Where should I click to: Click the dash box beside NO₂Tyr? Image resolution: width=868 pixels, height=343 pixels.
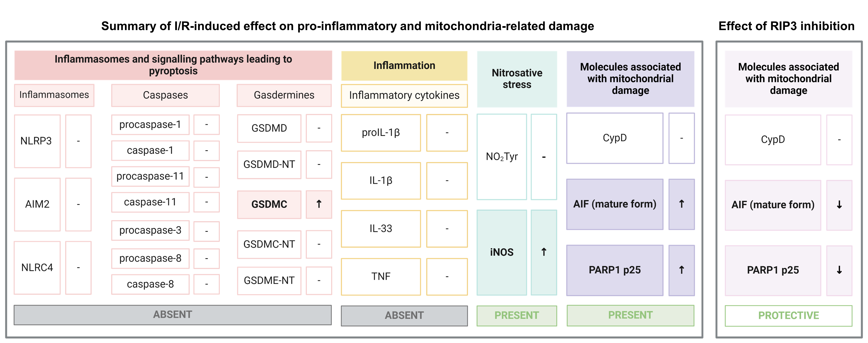[544, 157]
